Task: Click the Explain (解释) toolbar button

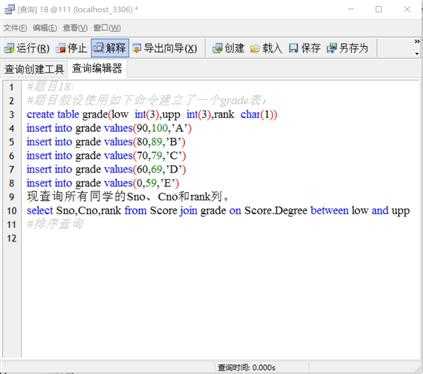Action: point(110,48)
